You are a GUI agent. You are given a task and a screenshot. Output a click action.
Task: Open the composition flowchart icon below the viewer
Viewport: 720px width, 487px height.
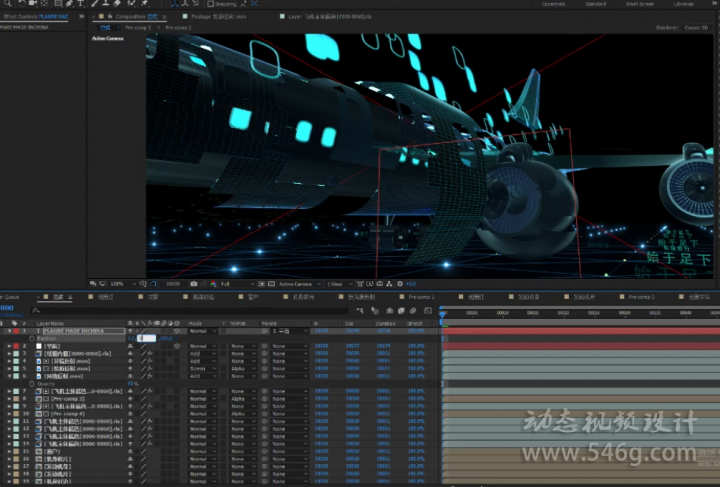point(389,284)
